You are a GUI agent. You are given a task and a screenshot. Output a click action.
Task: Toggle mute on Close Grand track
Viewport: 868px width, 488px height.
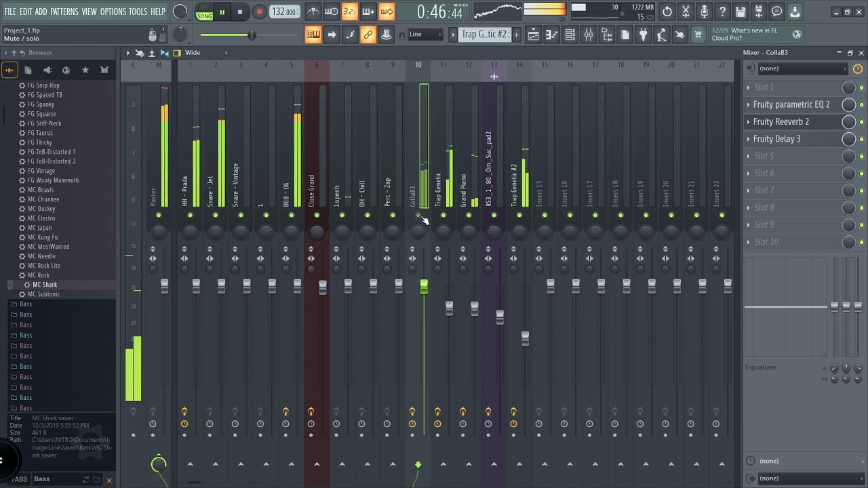pos(317,216)
